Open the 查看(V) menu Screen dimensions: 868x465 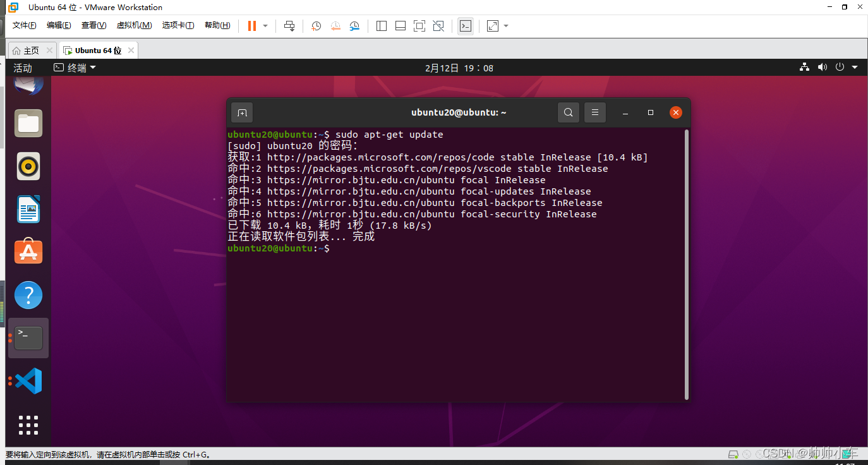93,25
